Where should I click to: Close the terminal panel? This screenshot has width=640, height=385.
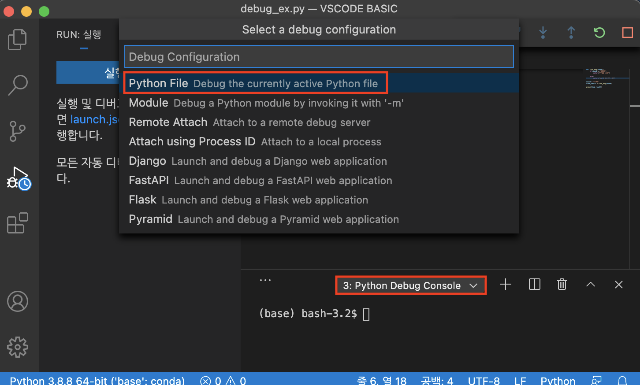point(619,285)
